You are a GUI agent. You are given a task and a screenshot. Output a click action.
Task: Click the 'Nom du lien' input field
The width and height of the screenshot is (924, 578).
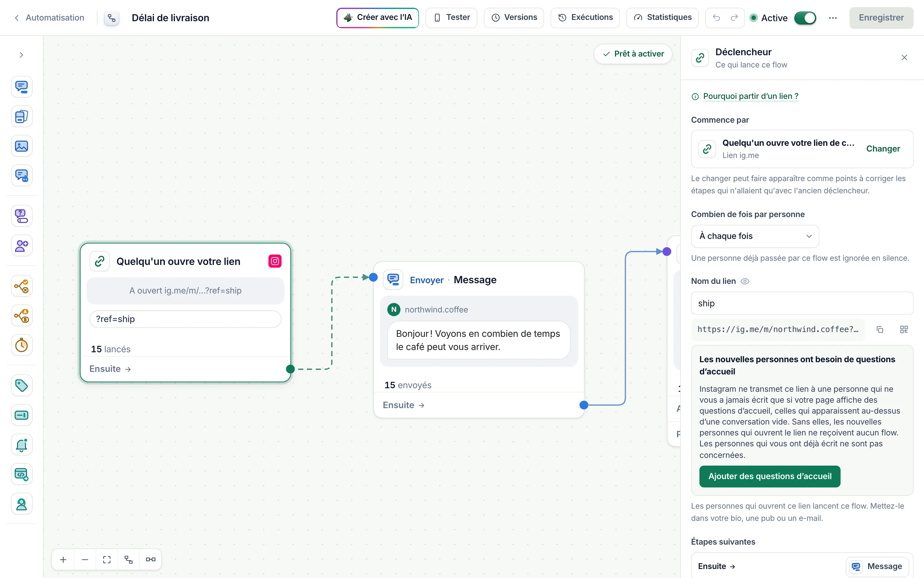point(802,303)
